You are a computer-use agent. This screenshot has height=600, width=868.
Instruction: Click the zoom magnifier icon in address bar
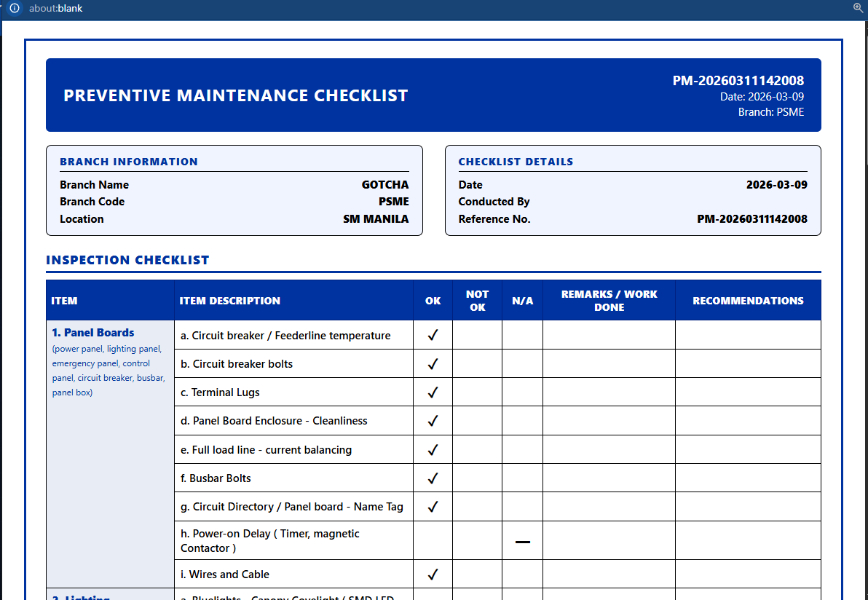(x=858, y=8)
